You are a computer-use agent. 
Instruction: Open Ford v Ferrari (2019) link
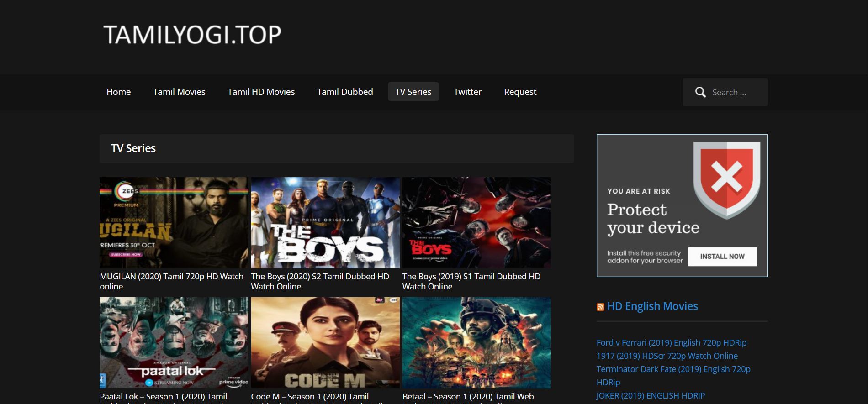click(x=672, y=342)
